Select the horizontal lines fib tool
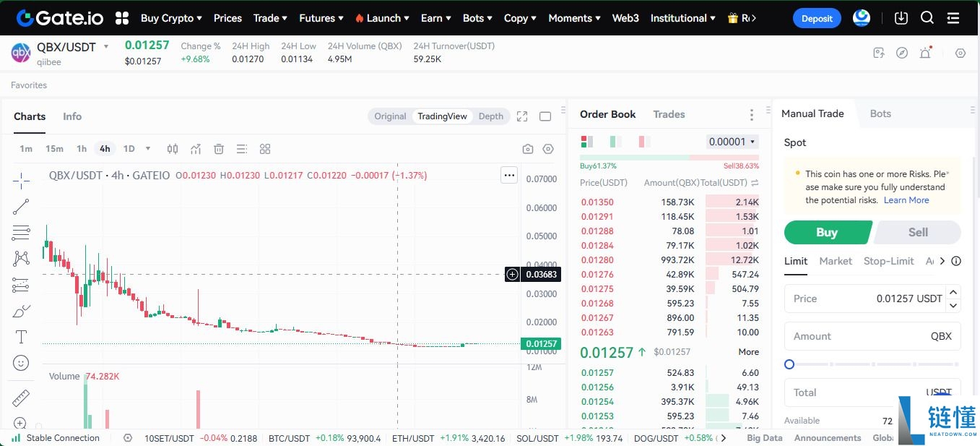Image resolution: width=980 pixels, height=446 pixels. point(21,233)
